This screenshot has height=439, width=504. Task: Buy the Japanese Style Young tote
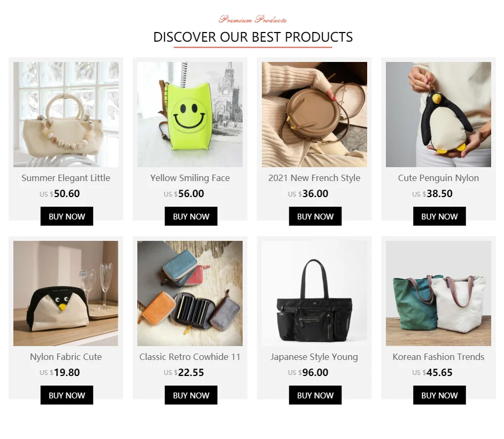click(315, 395)
